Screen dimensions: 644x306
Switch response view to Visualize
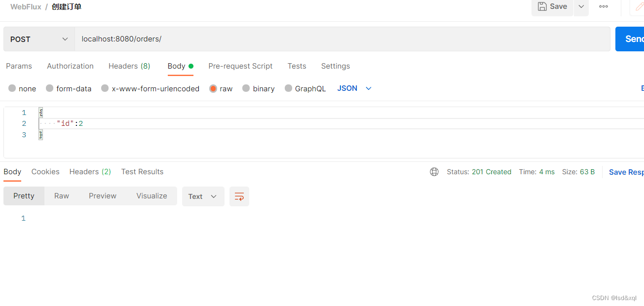(152, 196)
